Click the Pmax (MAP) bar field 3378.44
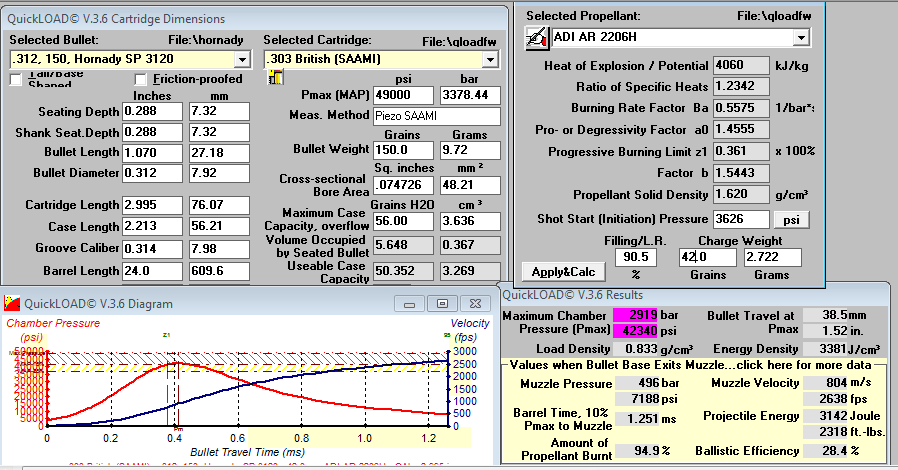This screenshot has height=470, width=898. [x=470, y=96]
